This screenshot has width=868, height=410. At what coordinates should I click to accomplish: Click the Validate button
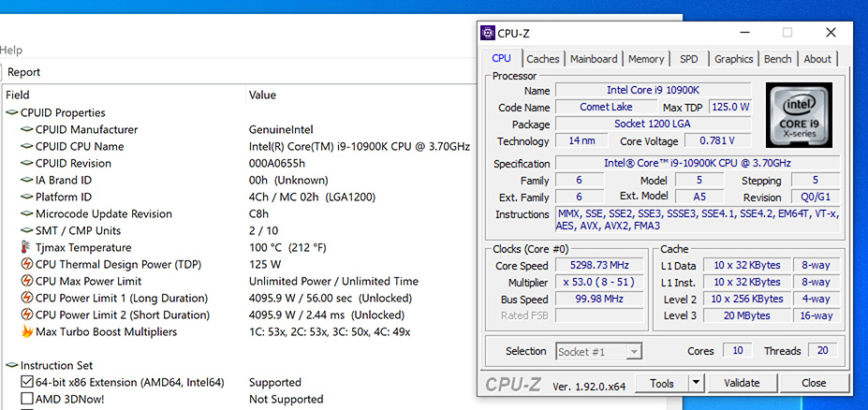coord(742,383)
